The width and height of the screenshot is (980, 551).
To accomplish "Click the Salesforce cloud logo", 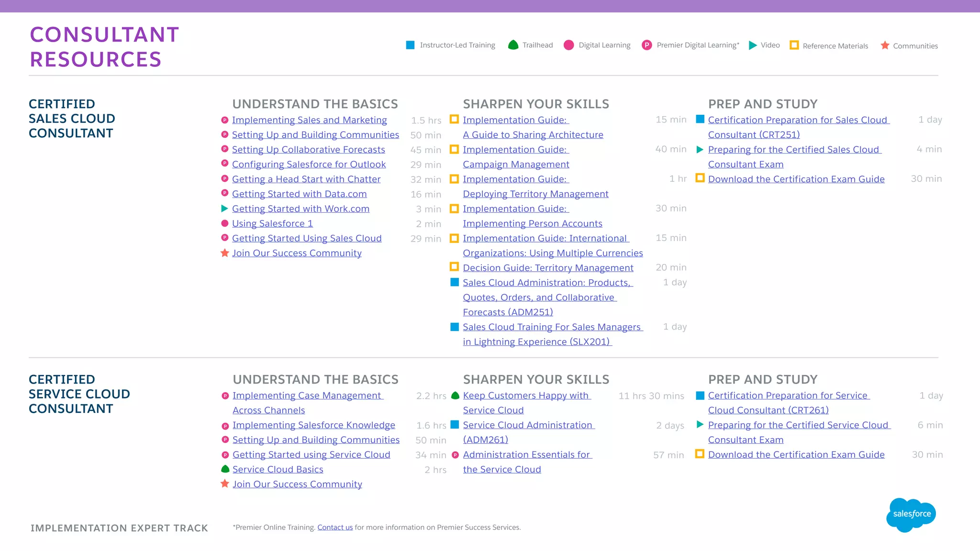I will (911, 515).
